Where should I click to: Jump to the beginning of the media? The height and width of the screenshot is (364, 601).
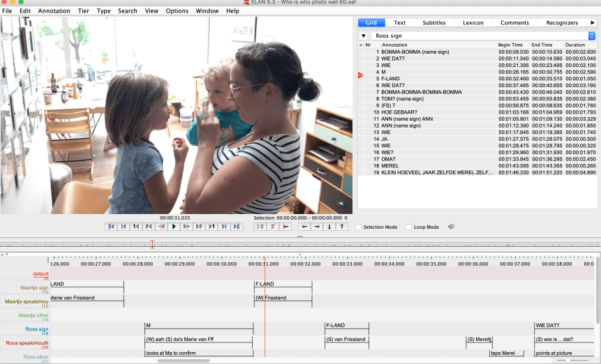[110, 227]
